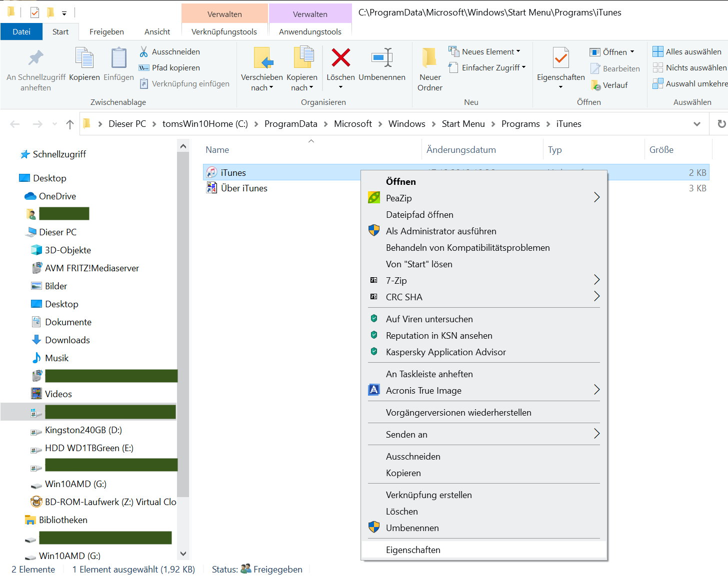Choose Als Administrator ausführen
The width and height of the screenshot is (728, 578).
coord(441,231)
